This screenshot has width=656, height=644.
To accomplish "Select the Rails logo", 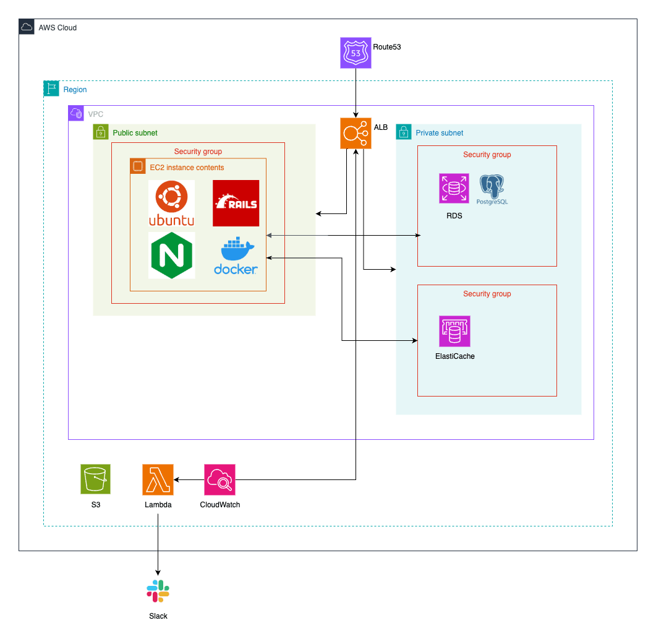I will (x=236, y=203).
